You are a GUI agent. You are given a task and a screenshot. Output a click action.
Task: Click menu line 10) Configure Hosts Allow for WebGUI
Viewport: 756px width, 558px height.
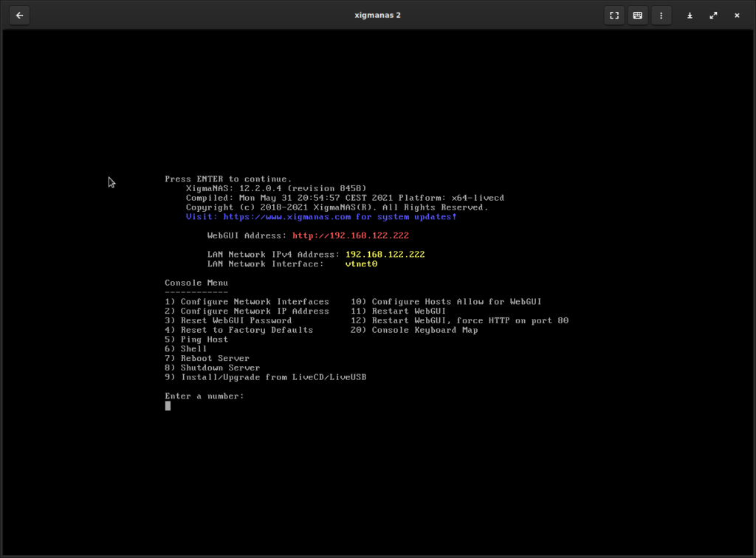[446, 302]
